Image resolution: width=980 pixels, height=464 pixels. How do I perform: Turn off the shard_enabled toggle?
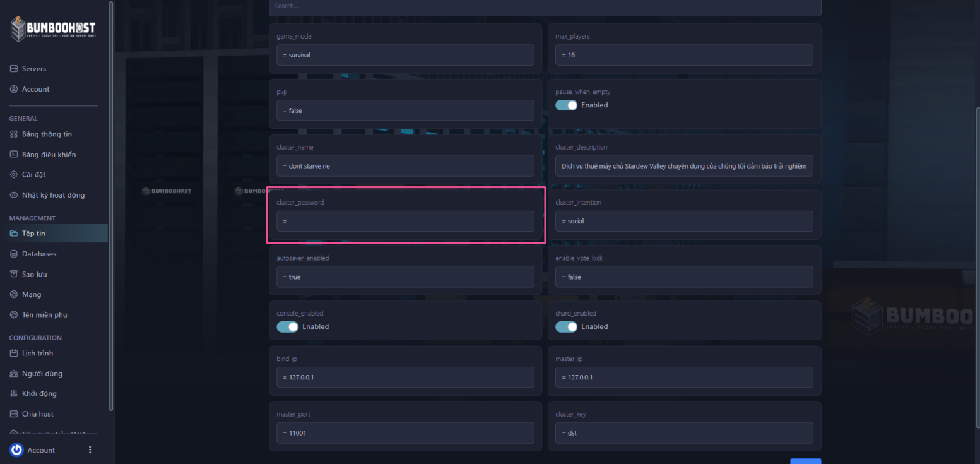[566, 327]
